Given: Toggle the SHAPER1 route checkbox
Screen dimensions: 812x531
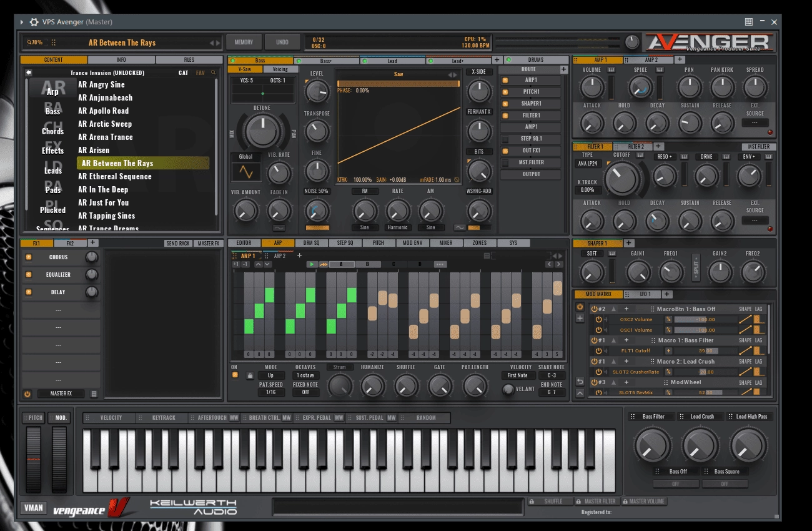Looking at the screenshot, I should click(x=506, y=104).
